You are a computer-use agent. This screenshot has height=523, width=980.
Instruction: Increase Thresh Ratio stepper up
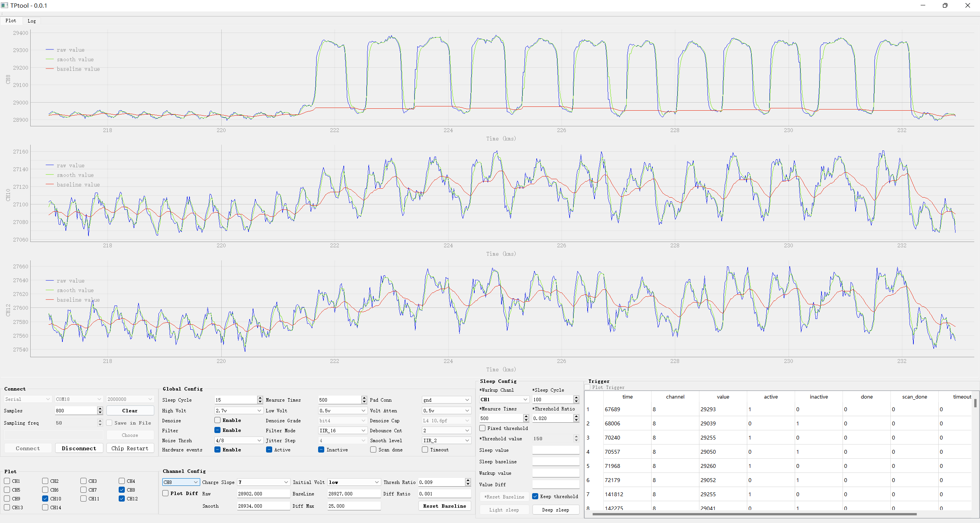tap(468, 480)
